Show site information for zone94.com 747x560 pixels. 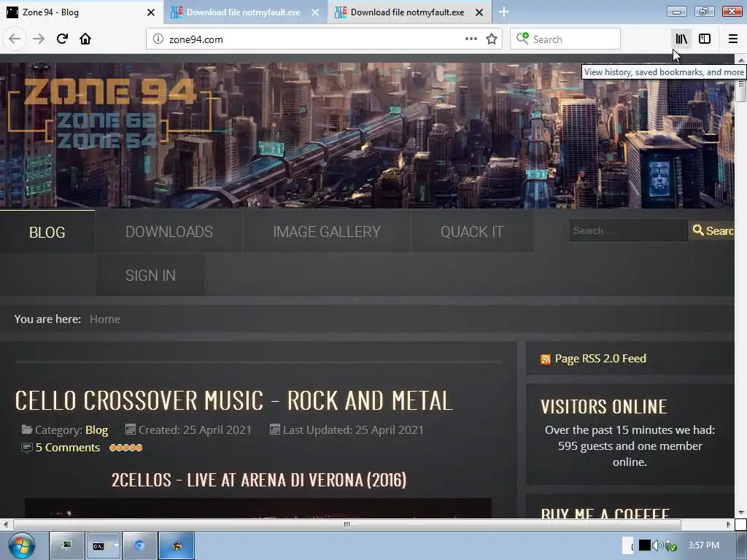click(x=158, y=39)
